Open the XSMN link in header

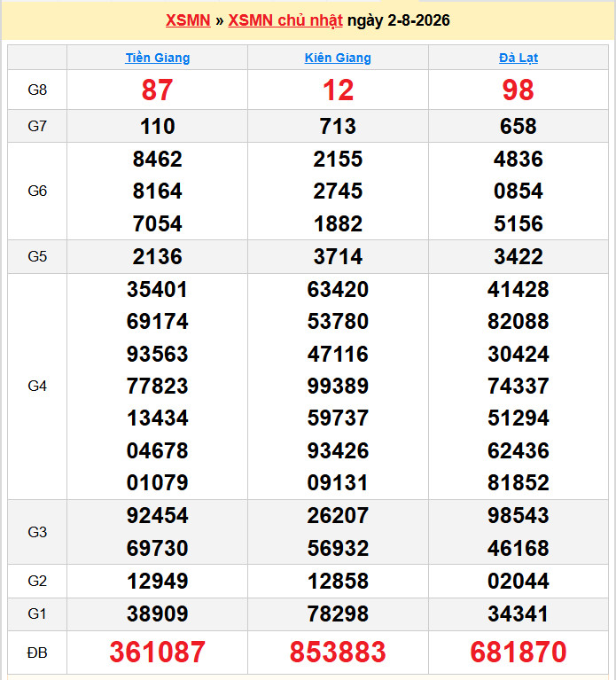pos(188,20)
